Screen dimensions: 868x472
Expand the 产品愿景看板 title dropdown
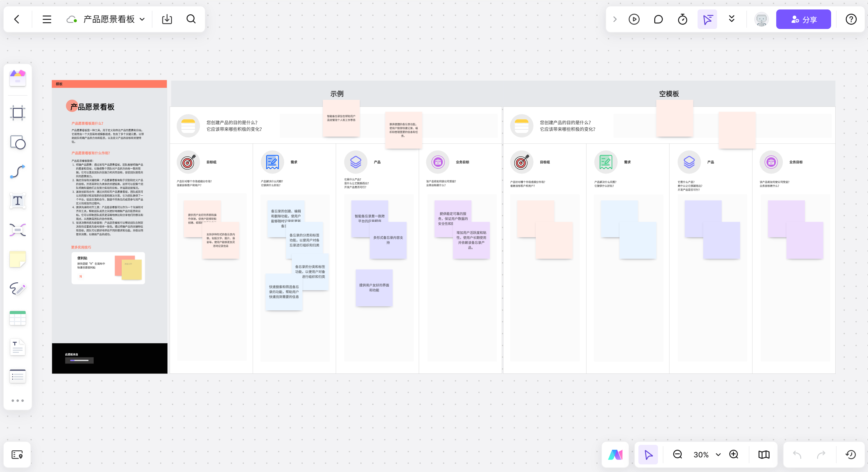point(142,19)
